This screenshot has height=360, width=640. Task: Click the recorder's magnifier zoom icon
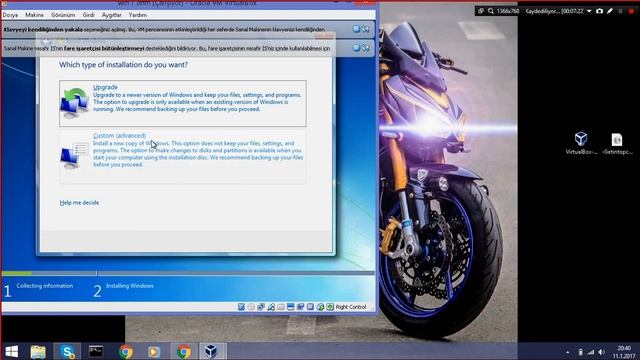click(491, 11)
